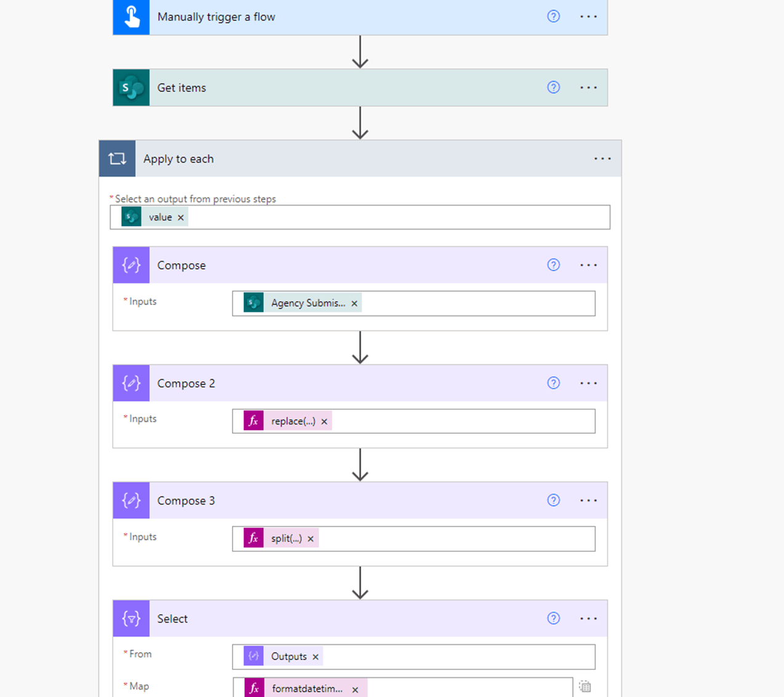Click the fx icon on replace token
The width and height of the screenshot is (784, 697).
tap(254, 421)
